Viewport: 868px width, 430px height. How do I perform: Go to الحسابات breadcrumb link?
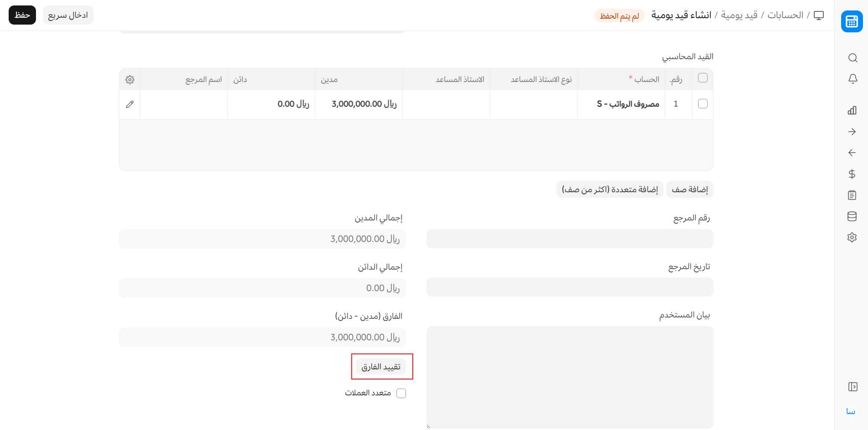click(x=785, y=15)
